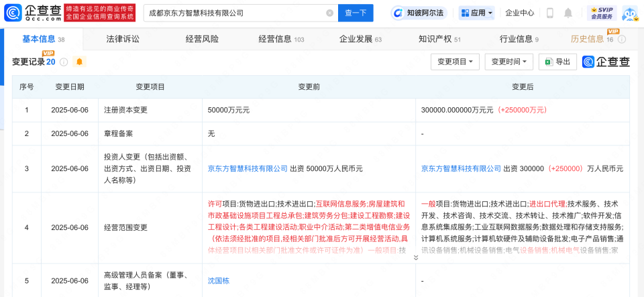
Task: Show the info icon beside 变更记录 20
Action: pos(64,62)
